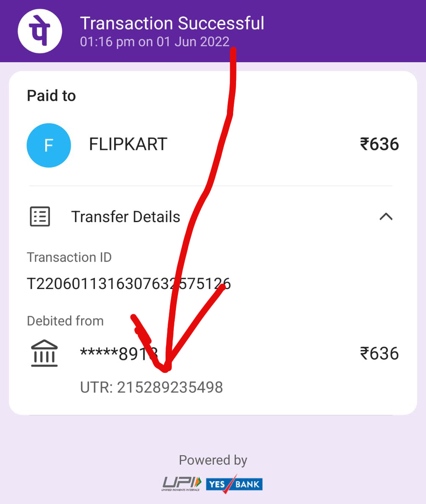Click the YES BANK logo
The height and width of the screenshot is (504, 426).
tap(234, 484)
